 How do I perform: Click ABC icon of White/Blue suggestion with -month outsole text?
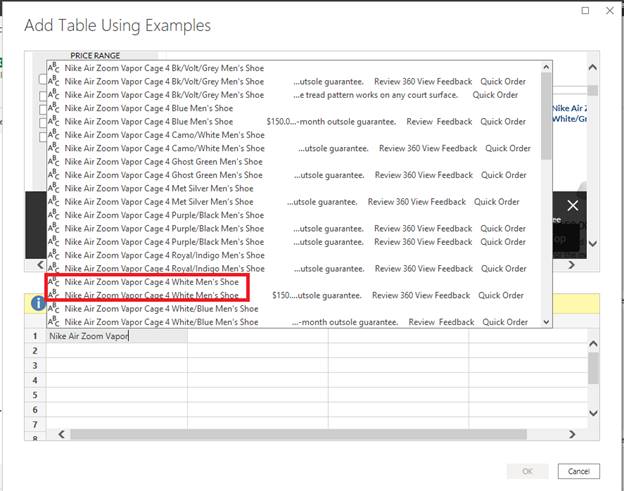pos(53,322)
